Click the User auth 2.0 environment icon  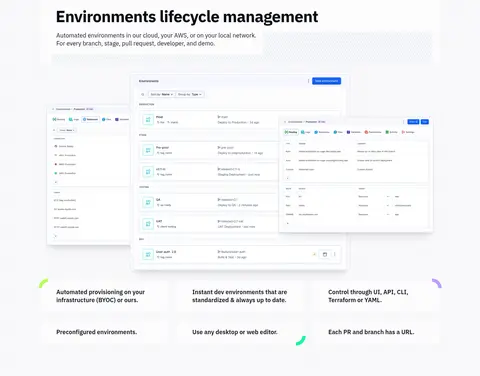148,255
